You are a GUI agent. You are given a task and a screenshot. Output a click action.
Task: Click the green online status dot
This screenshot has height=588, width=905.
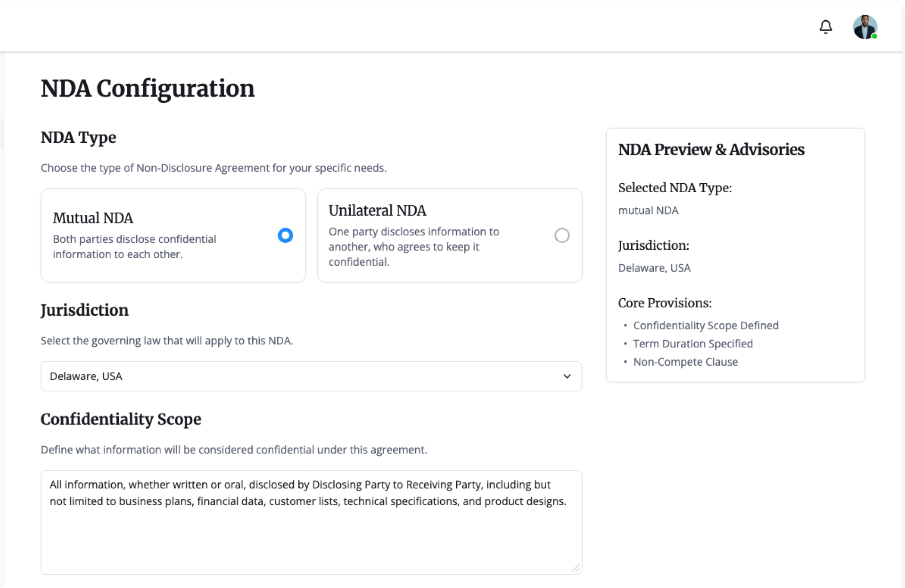[874, 36]
